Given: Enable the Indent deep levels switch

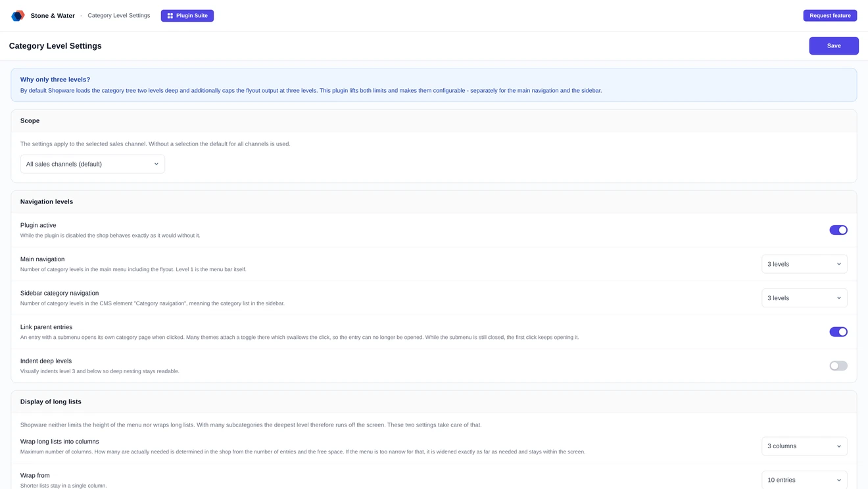Looking at the screenshot, I should [838, 366].
